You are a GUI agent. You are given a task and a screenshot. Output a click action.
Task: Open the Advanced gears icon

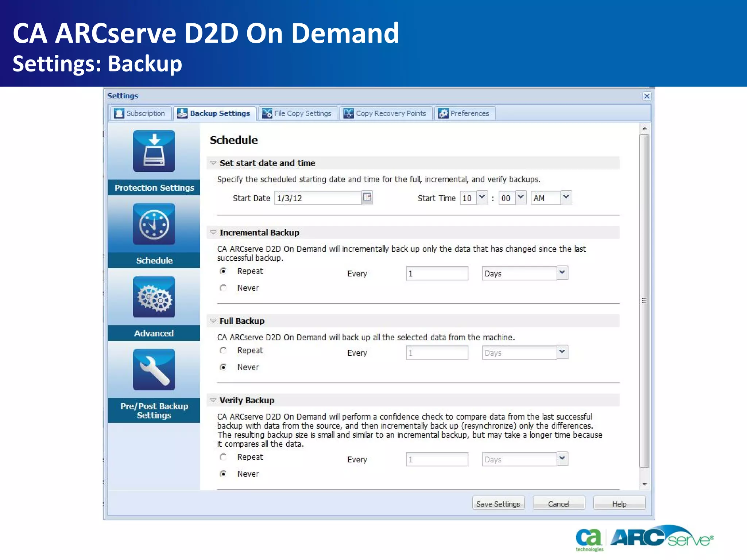(154, 297)
